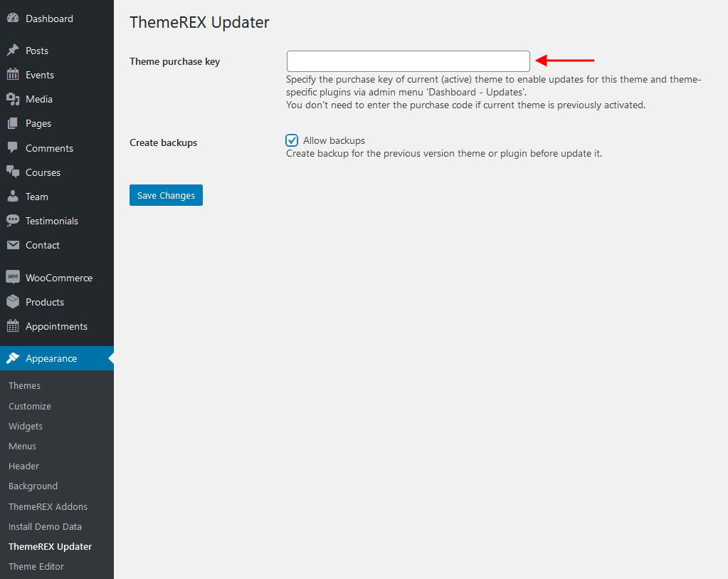Go to Widgets under Appearance
The image size is (728, 579).
click(26, 426)
